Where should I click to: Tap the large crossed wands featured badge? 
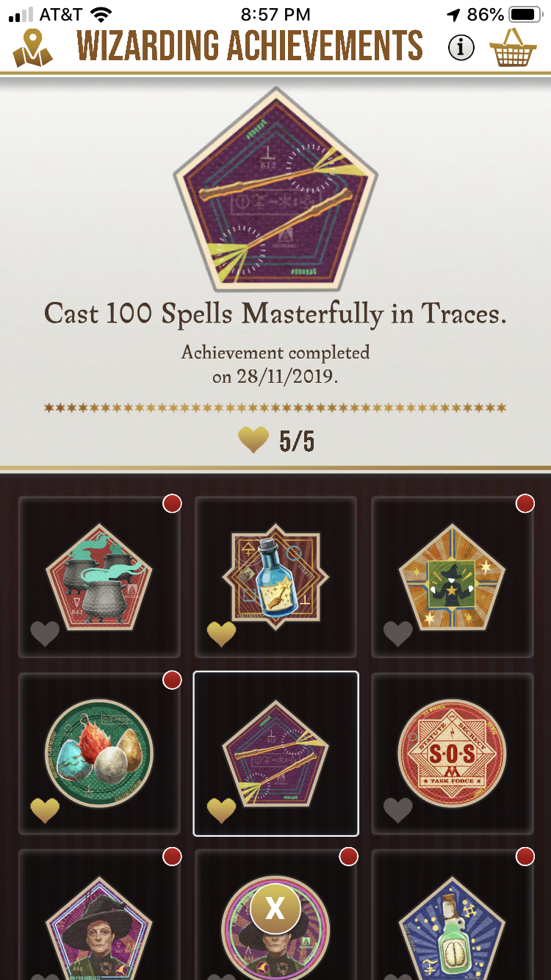point(275,190)
